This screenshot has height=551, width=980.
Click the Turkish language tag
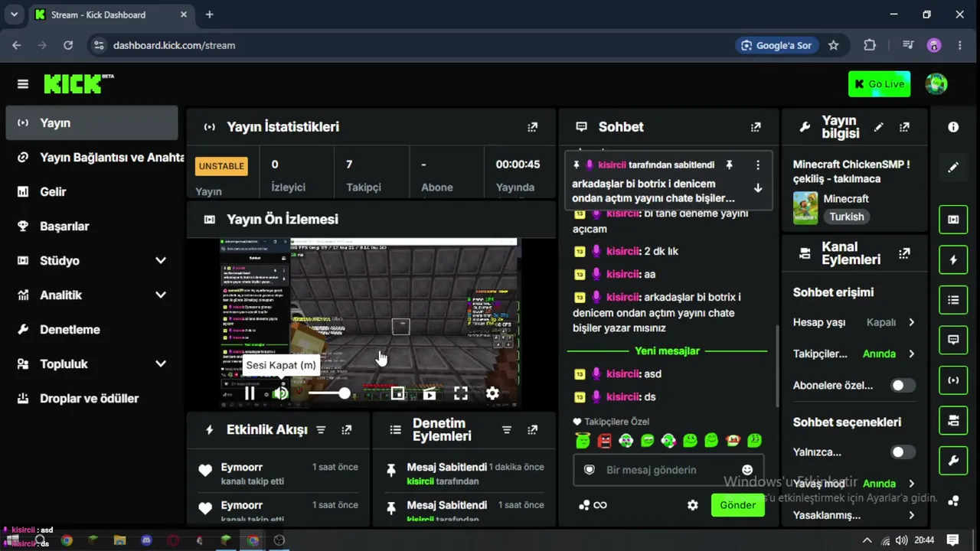click(847, 217)
